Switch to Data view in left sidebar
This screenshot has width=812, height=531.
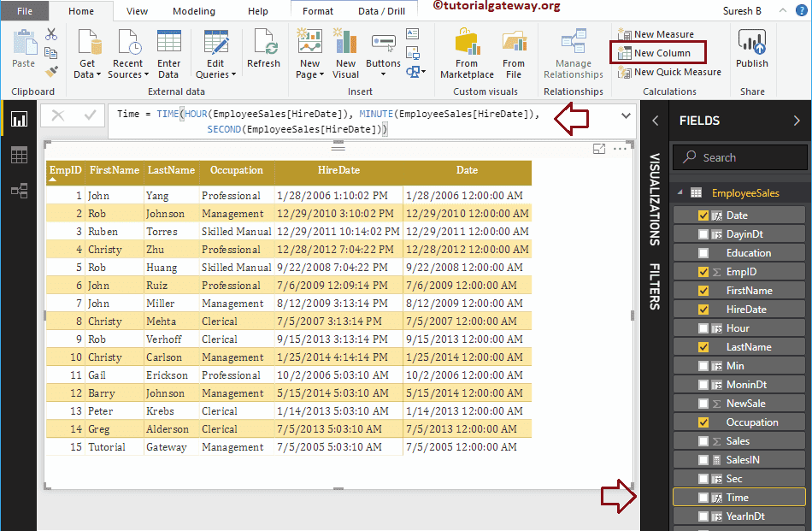(19, 155)
